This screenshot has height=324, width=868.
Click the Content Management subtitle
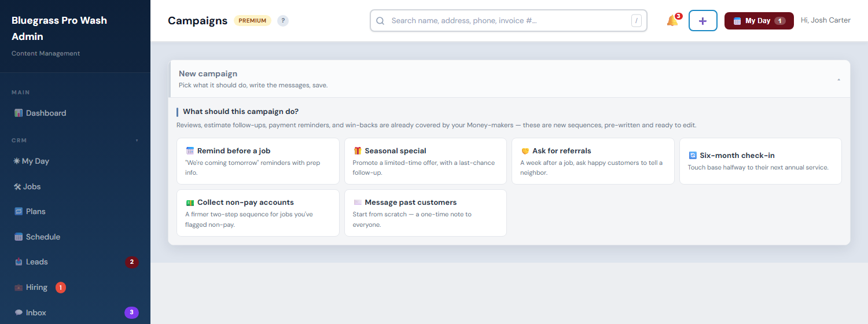pyautogui.click(x=46, y=53)
